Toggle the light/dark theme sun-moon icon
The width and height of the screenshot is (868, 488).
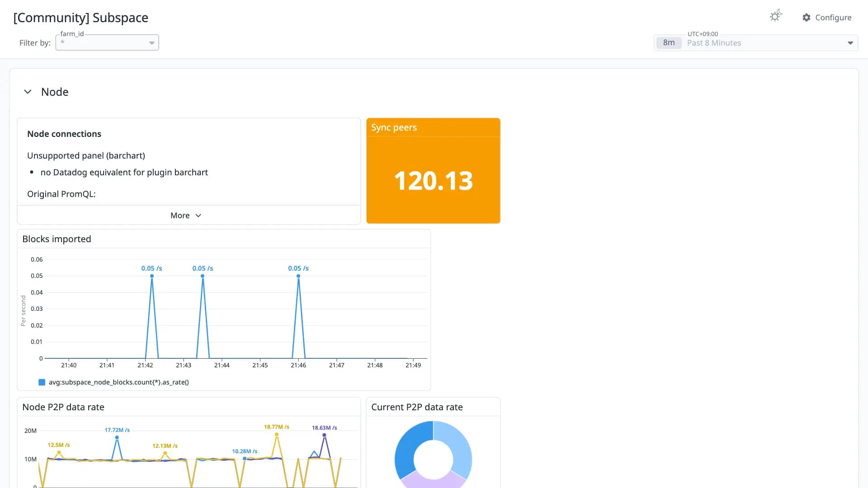(x=776, y=16)
